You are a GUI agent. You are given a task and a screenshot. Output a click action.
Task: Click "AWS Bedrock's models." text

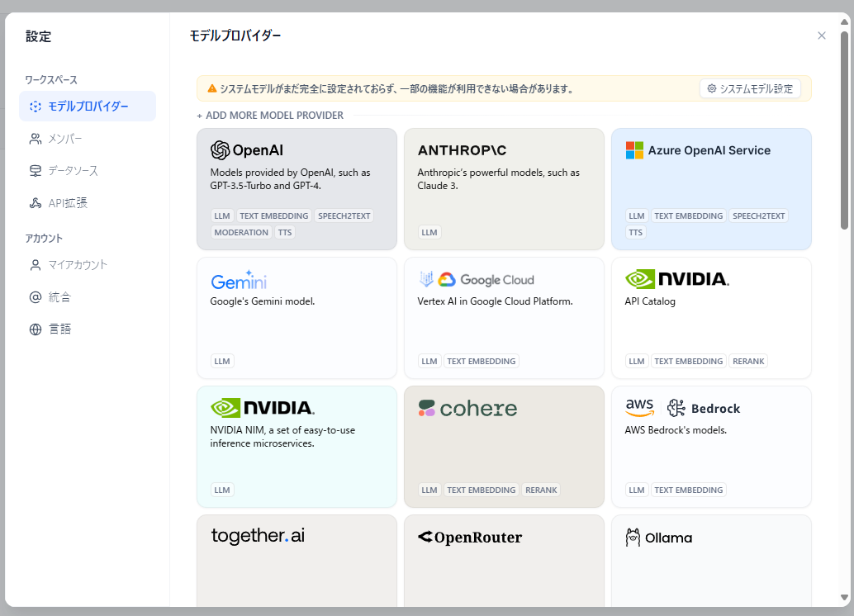[x=676, y=430]
